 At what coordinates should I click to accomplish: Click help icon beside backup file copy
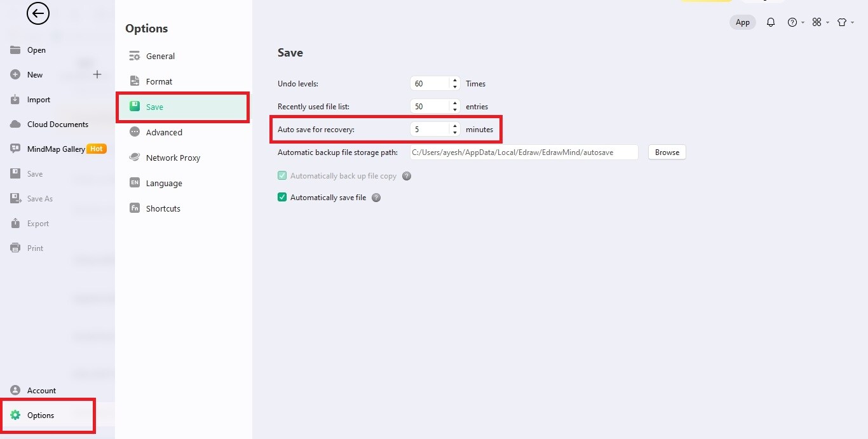pyautogui.click(x=407, y=176)
